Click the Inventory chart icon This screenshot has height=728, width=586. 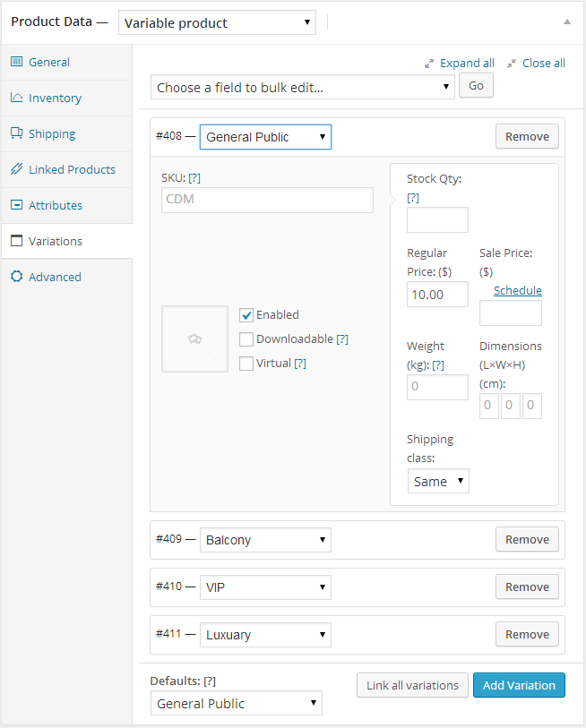point(17,98)
